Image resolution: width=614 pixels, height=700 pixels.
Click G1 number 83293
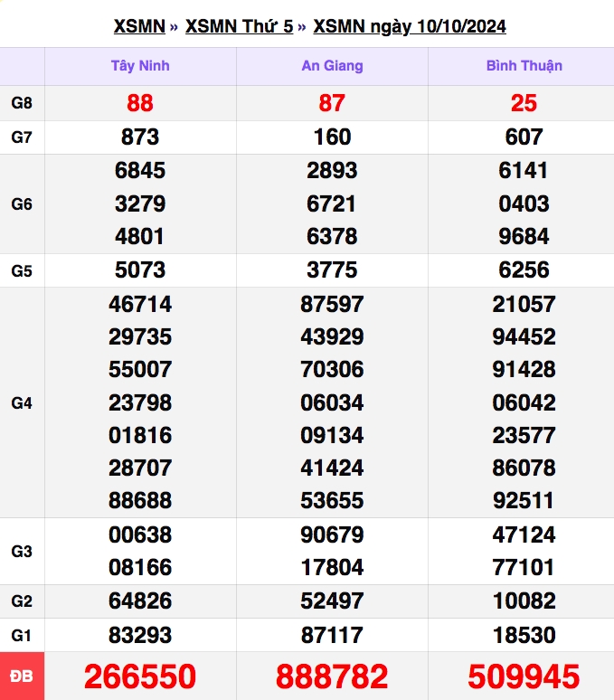140,635
